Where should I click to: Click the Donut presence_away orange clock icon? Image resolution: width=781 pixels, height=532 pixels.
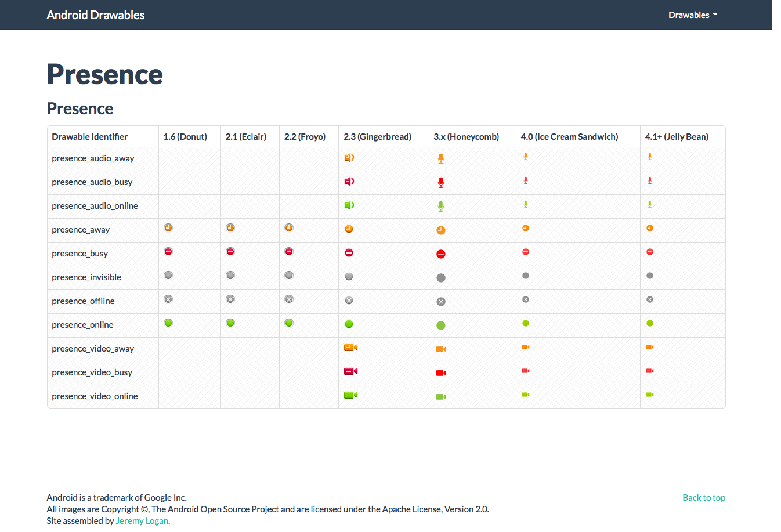click(168, 228)
